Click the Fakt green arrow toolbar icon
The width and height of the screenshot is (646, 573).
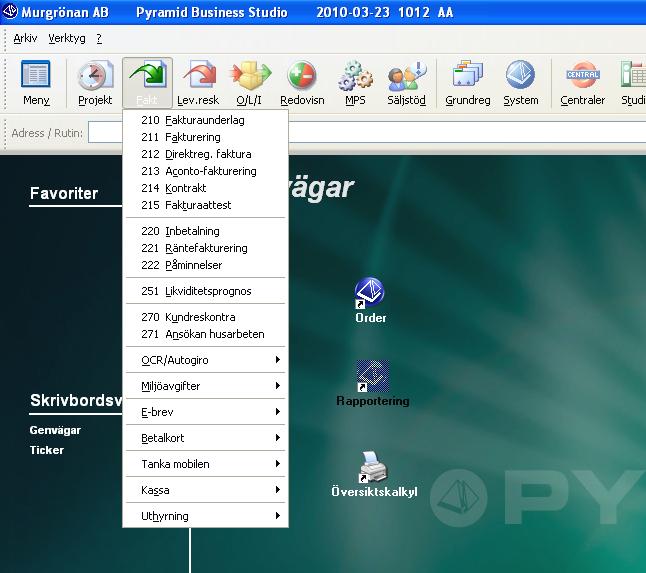point(147,83)
